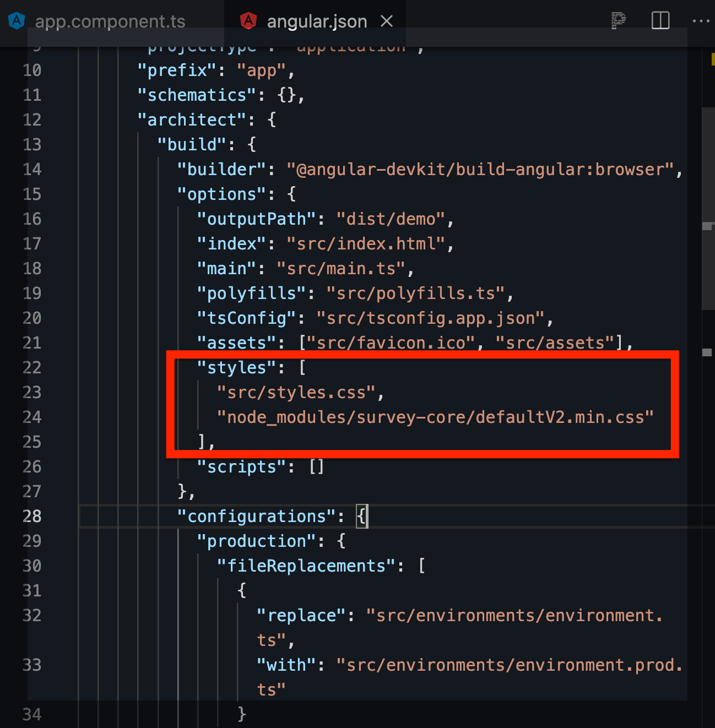Select the Angular icon on the app.component.ts tab
The width and height of the screenshot is (715, 728).
coord(17,21)
